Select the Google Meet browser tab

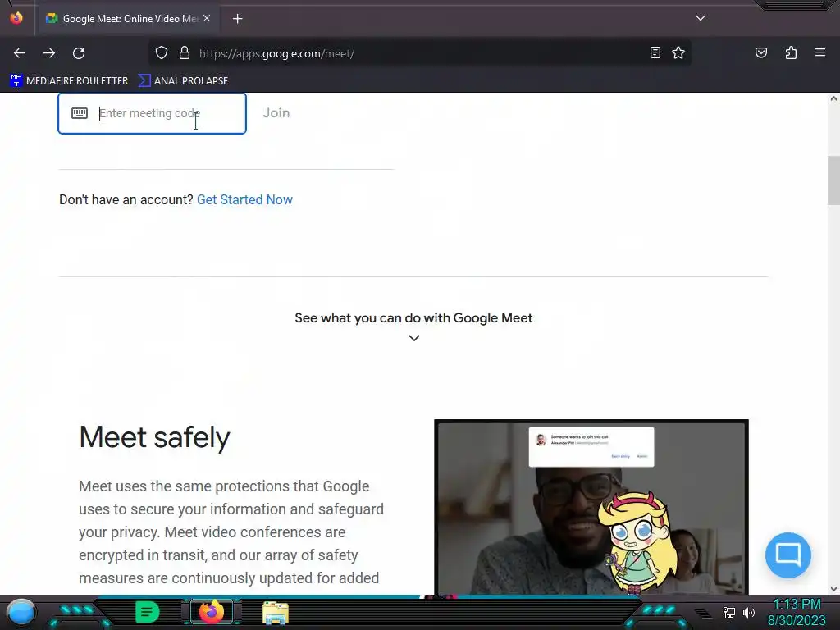(x=127, y=19)
